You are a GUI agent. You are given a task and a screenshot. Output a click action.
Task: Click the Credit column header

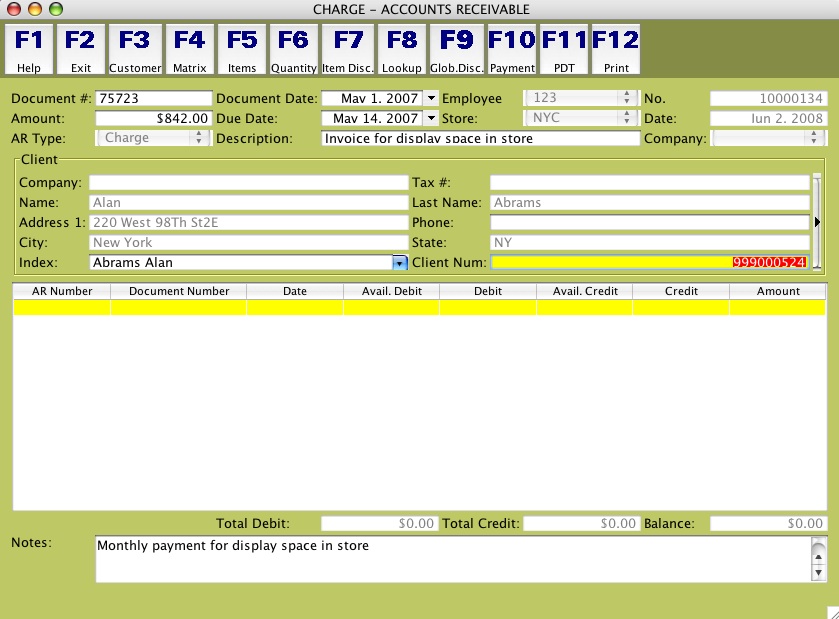point(681,291)
